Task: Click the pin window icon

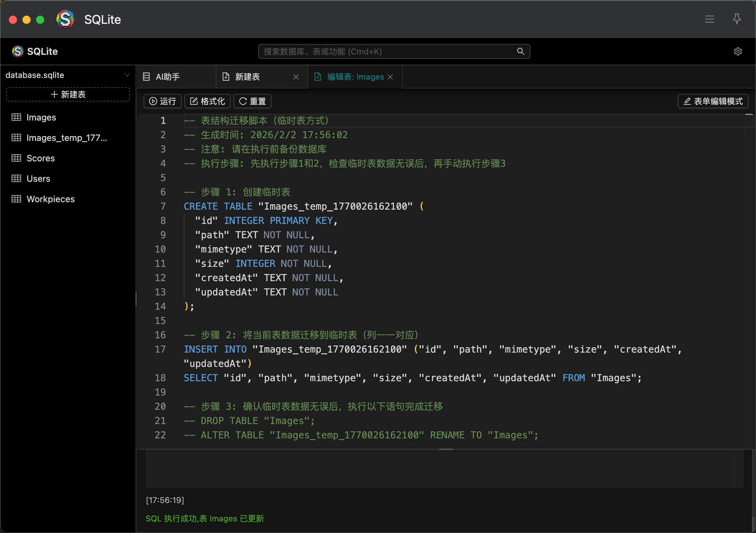Action: 737,19
